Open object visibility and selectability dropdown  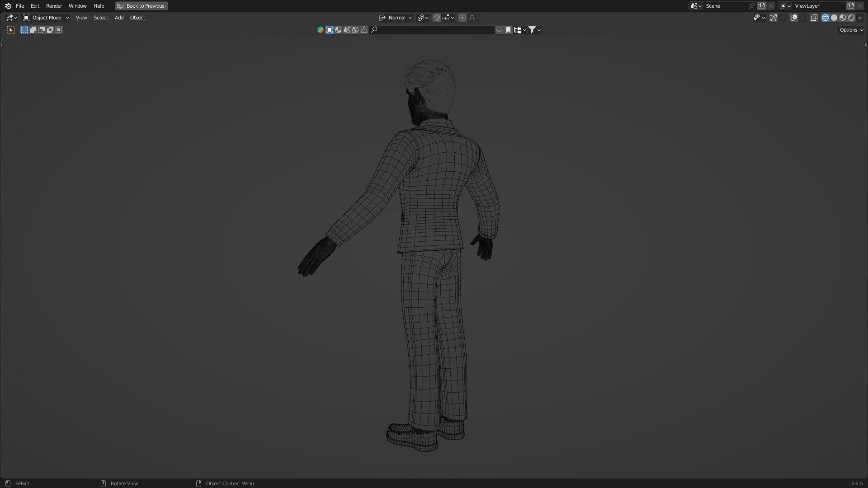coord(759,18)
